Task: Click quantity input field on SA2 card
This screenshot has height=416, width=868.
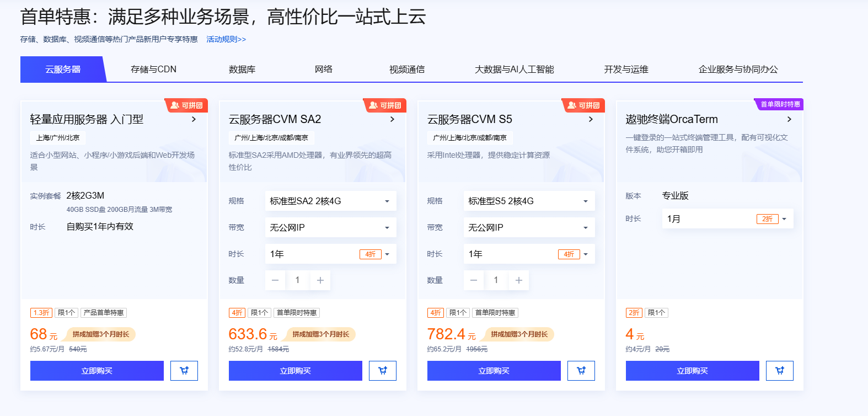Action: coord(298,280)
